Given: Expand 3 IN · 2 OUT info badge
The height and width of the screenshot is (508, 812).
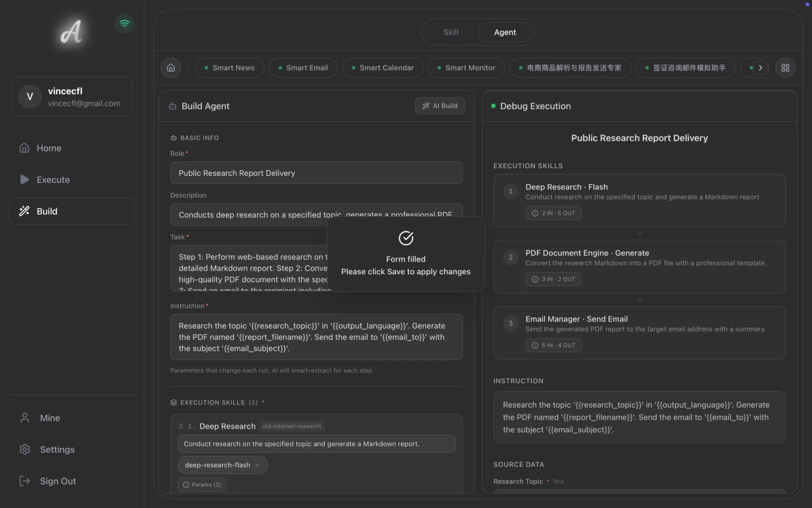Looking at the screenshot, I should point(553,279).
